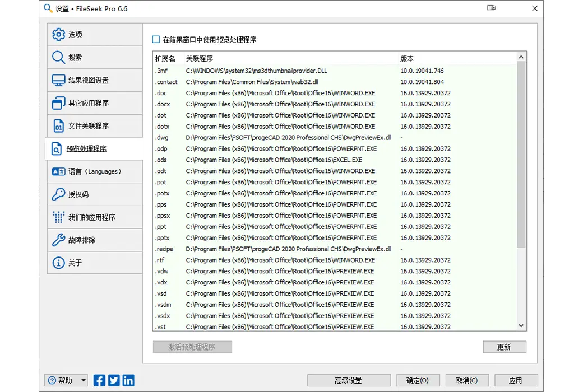The width and height of the screenshot is (583, 392).
Task: Select the .docx extension row
Action: point(335,104)
